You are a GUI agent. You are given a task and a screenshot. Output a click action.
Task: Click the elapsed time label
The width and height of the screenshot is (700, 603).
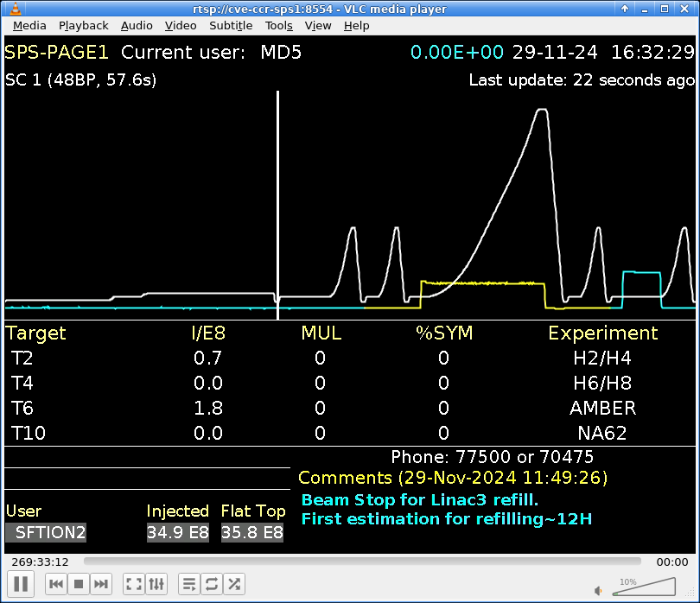coord(41,562)
